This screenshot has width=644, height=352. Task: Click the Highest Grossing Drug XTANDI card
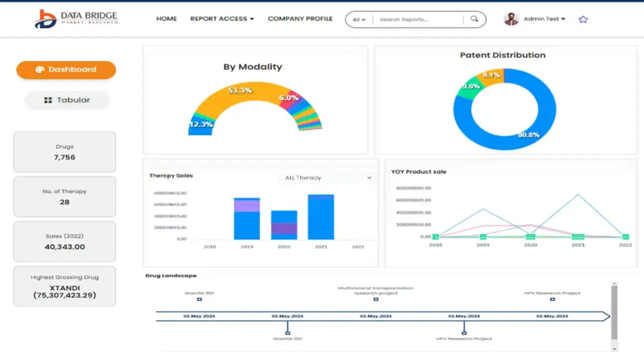(x=64, y=286)
